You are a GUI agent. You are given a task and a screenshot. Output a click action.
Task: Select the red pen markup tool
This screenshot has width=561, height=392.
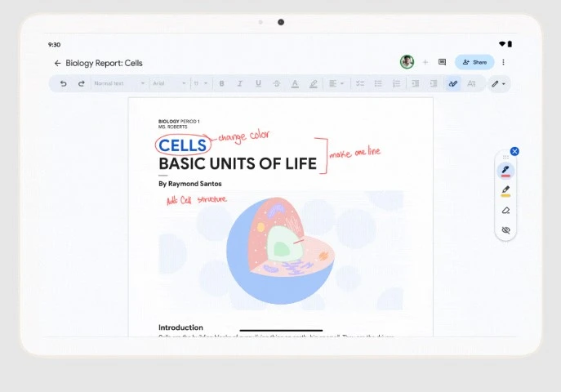[505, 171]
